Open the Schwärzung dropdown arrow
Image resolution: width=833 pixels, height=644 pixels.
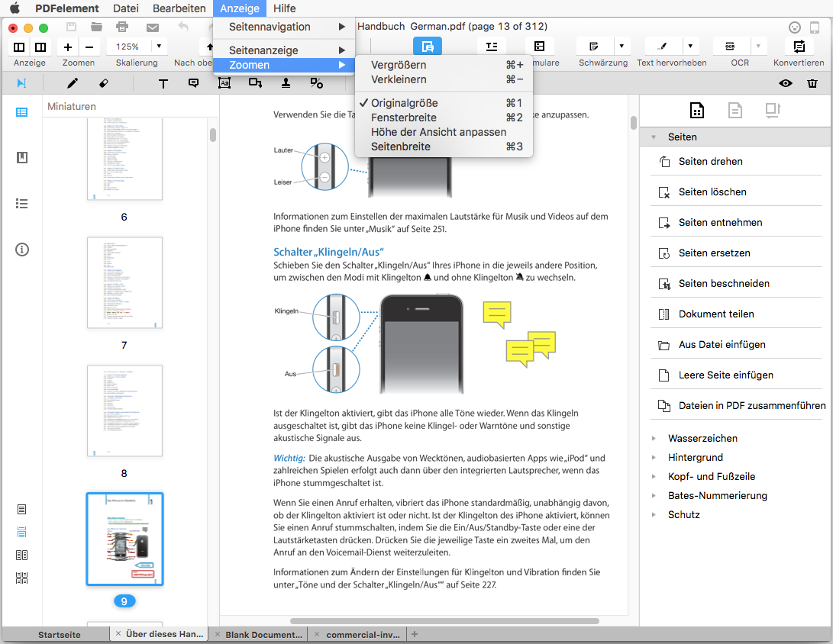pos(622,47)
